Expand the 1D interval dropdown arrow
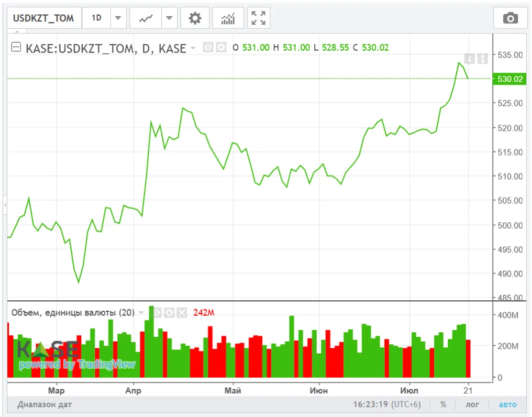The image size is (532, 417). (x=118, y=18)
